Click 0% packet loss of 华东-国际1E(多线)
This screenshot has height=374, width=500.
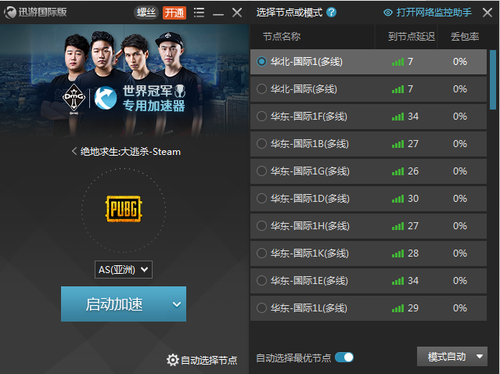coord(460,280)
